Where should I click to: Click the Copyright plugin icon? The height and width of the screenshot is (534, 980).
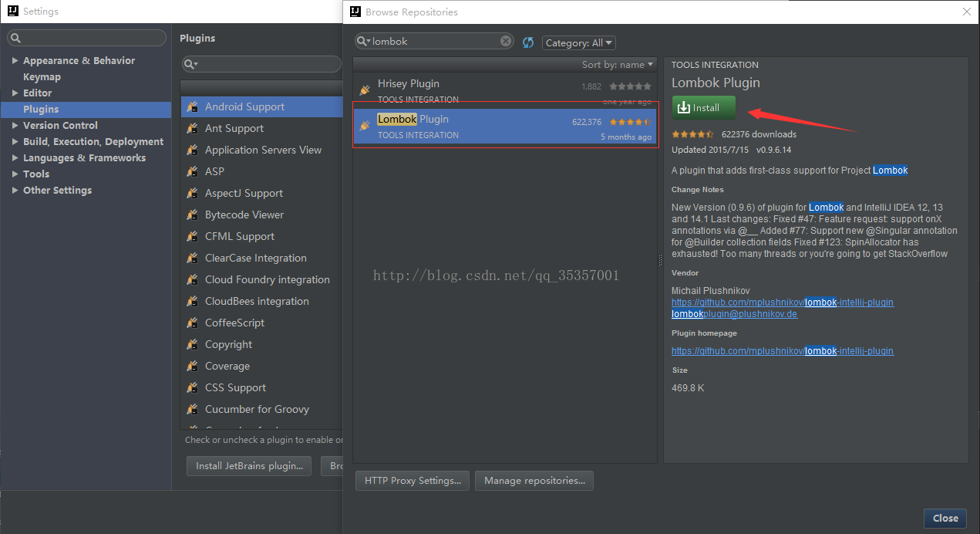(192, 344)
